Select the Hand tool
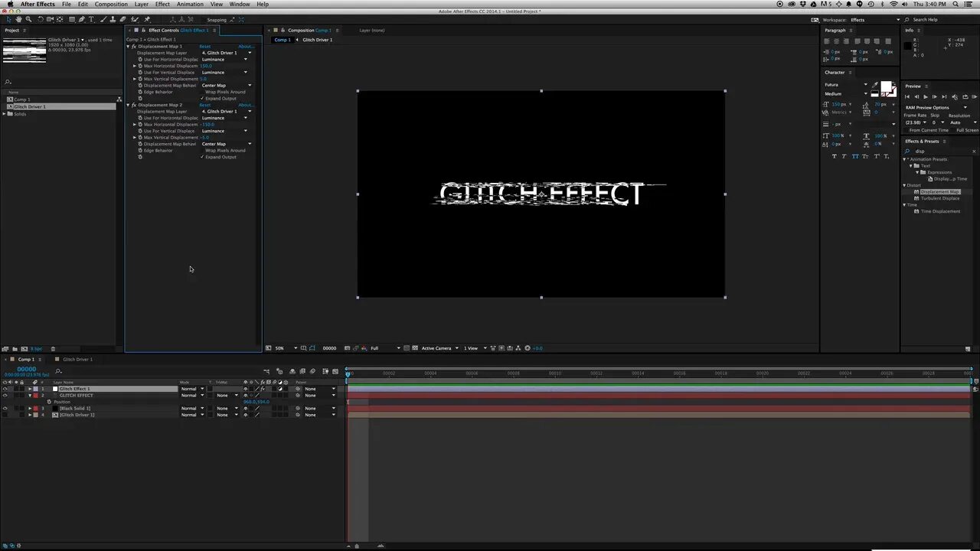Viewport: 980px width, 551px height. [x=18, y=20]
